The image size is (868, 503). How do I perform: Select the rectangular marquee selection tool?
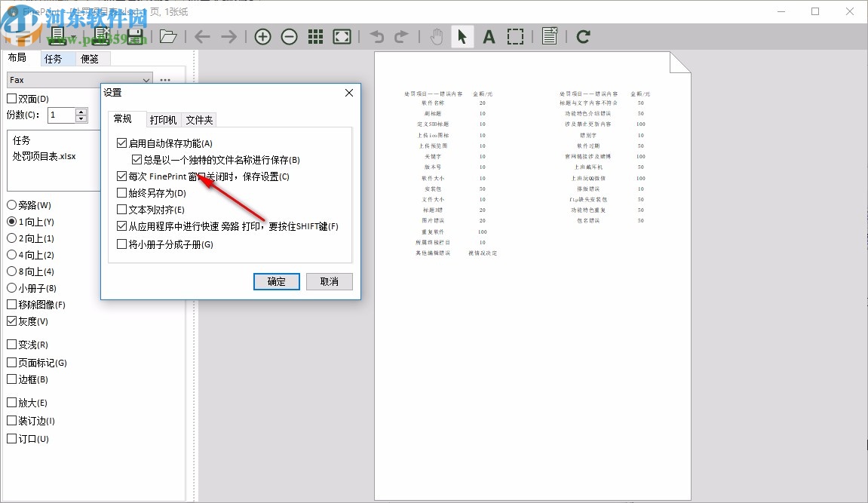pos(516,35)
